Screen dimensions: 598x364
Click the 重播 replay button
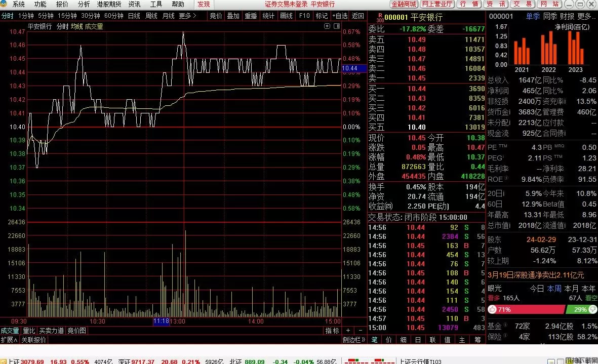pyautogui.click(x=251, y=16)
